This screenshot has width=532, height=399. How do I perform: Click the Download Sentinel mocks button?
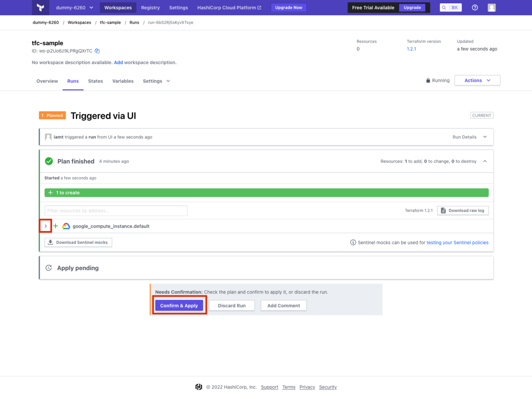click(78, 242)
